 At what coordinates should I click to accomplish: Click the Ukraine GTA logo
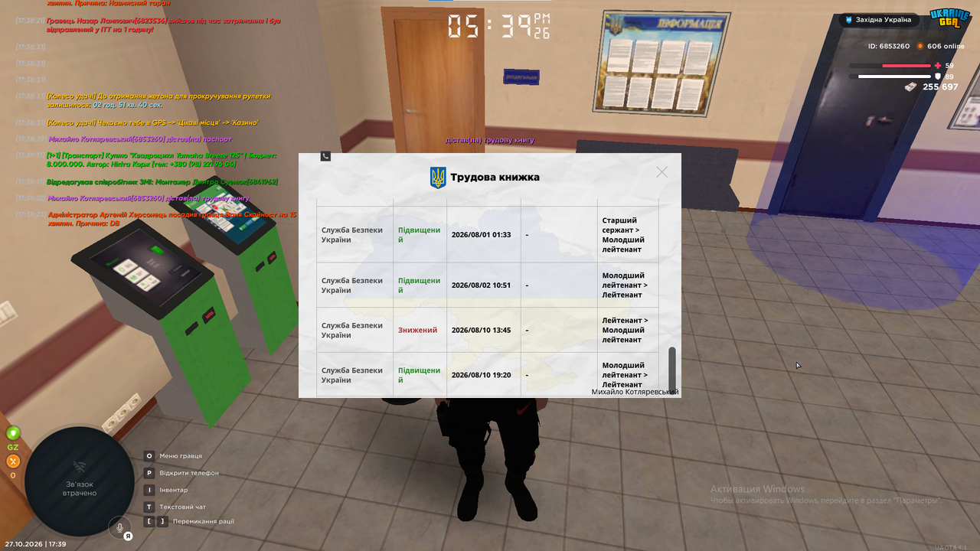pyautogui.click(x=950, y=18)
